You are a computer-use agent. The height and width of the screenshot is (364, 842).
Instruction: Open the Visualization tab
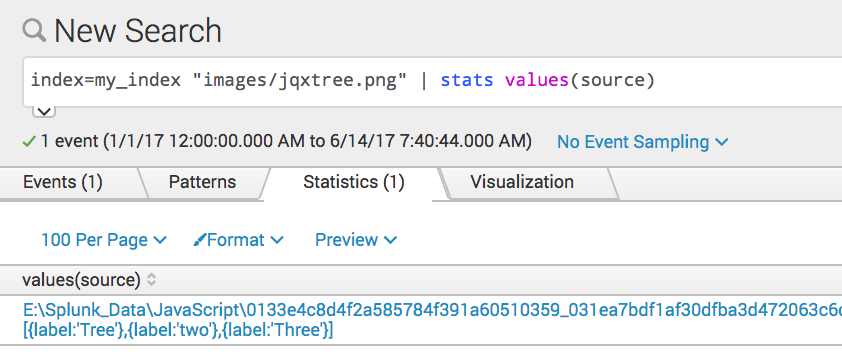point(522,183)
